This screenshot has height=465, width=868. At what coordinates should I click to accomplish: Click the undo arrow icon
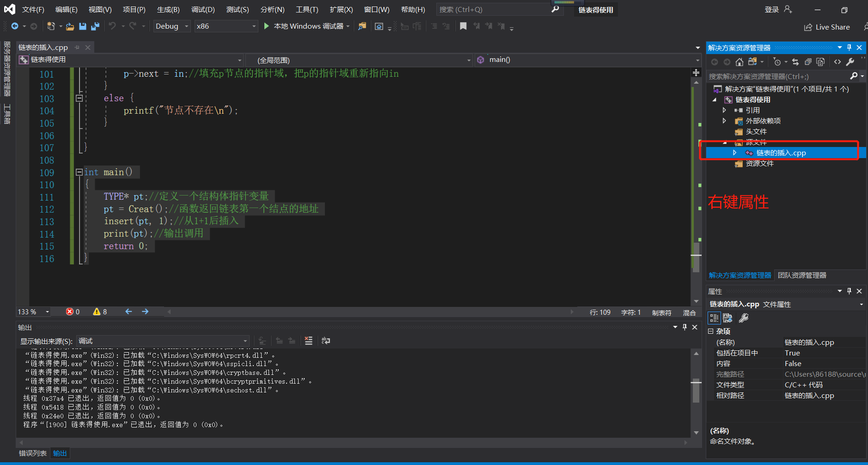tap(112, 26)
